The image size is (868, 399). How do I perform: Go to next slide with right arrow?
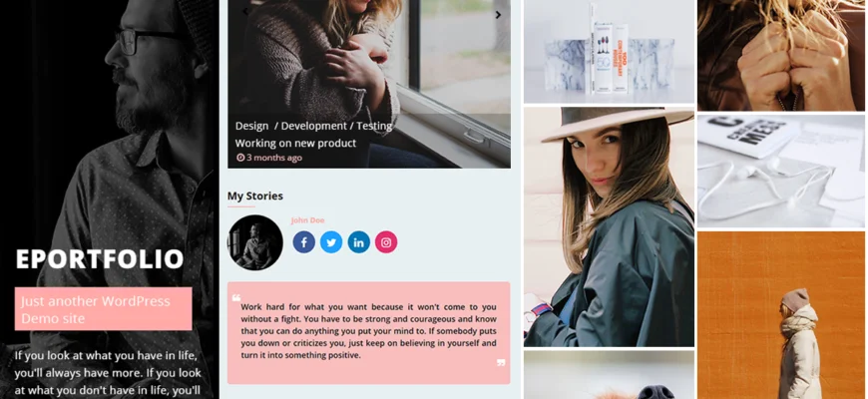click(498, 15)
